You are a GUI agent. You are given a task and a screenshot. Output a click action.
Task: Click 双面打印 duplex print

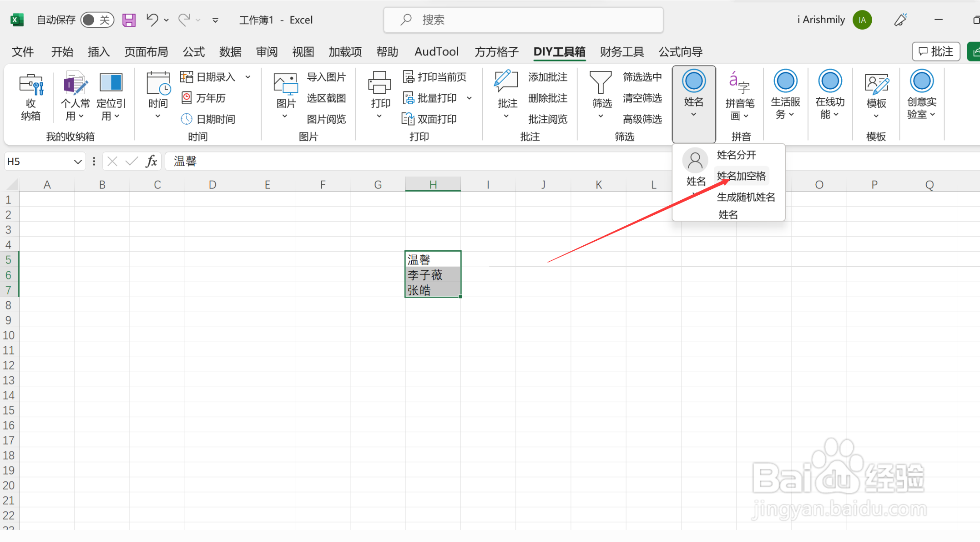tap(429, 119)
